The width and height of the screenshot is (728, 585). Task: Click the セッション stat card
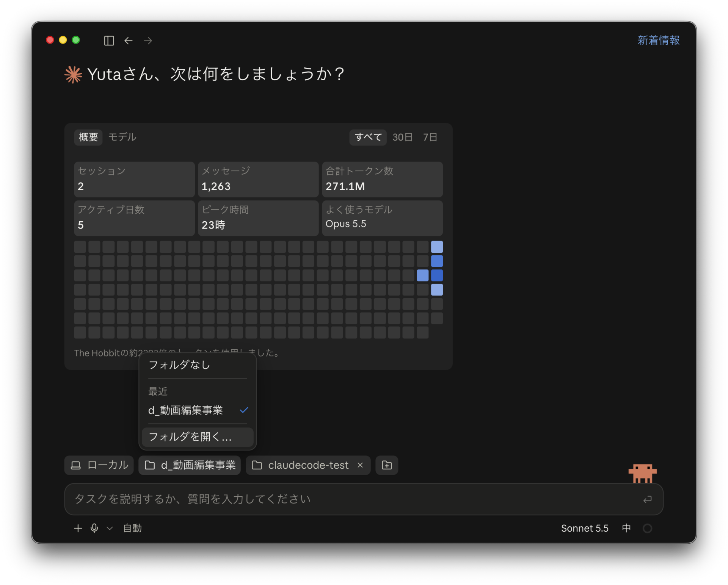[x=134, y=179]
